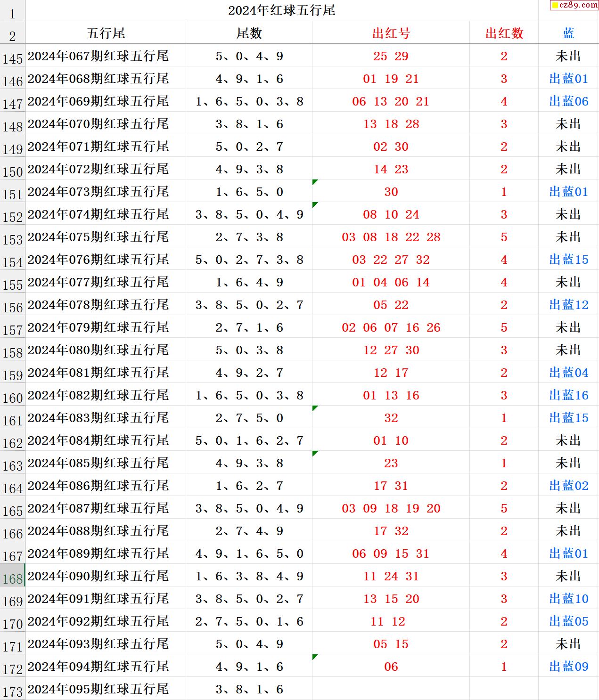
Task: Click the green triangle marker in row 172
Action: (315, 657)
